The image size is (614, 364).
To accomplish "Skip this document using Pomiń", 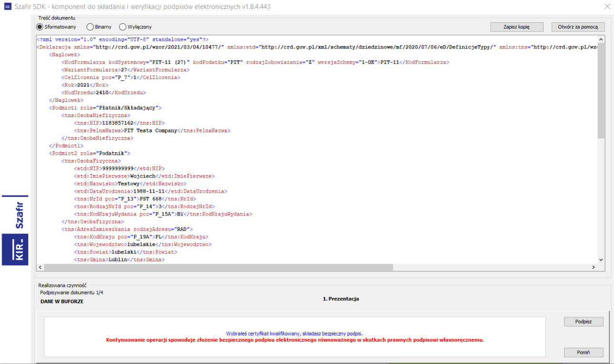I will click(x=583, y=353).
